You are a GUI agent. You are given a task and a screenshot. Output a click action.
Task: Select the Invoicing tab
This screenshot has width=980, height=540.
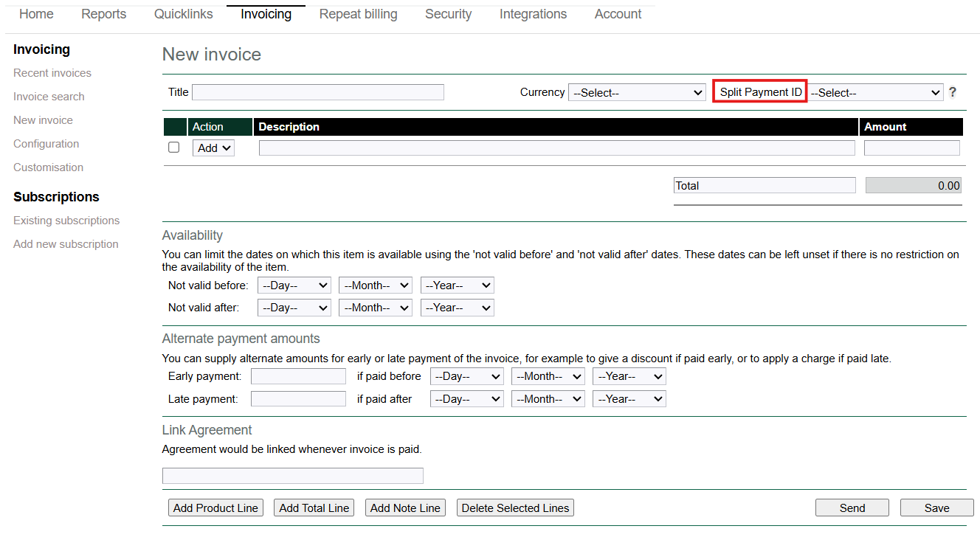point(266,14)
